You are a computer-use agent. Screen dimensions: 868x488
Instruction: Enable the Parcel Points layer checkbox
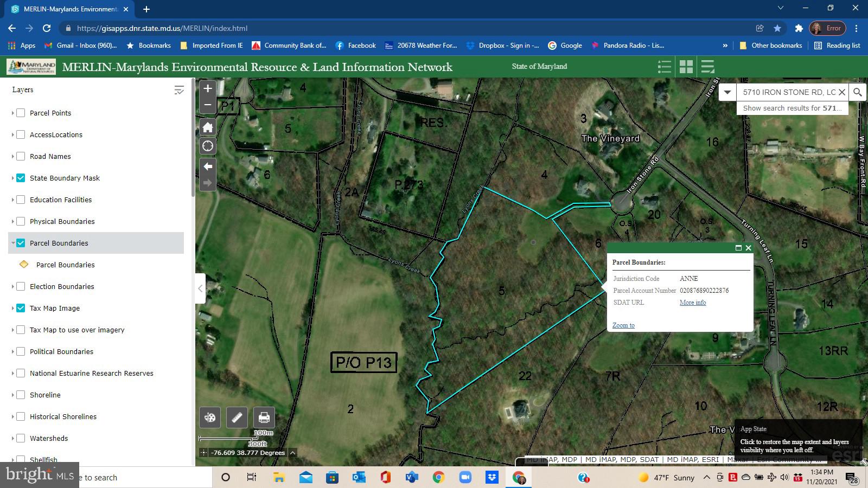(21, 113)
